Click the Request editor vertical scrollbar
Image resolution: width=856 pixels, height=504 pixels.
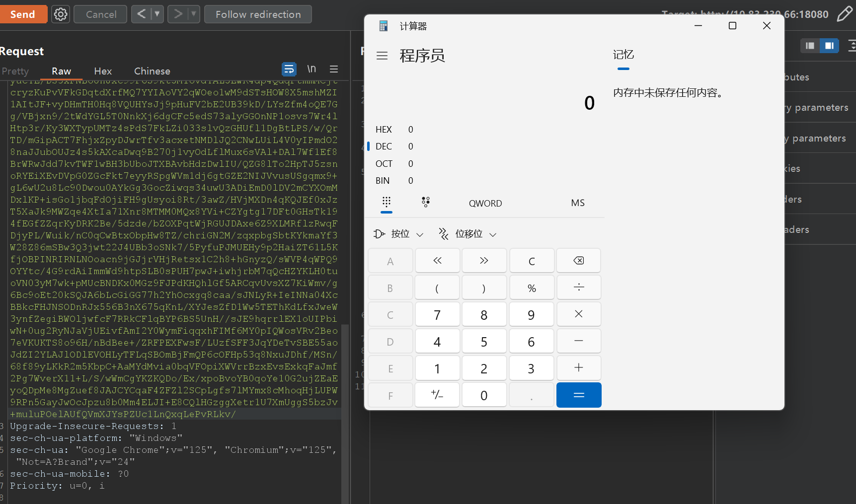[x=345, y=414]
